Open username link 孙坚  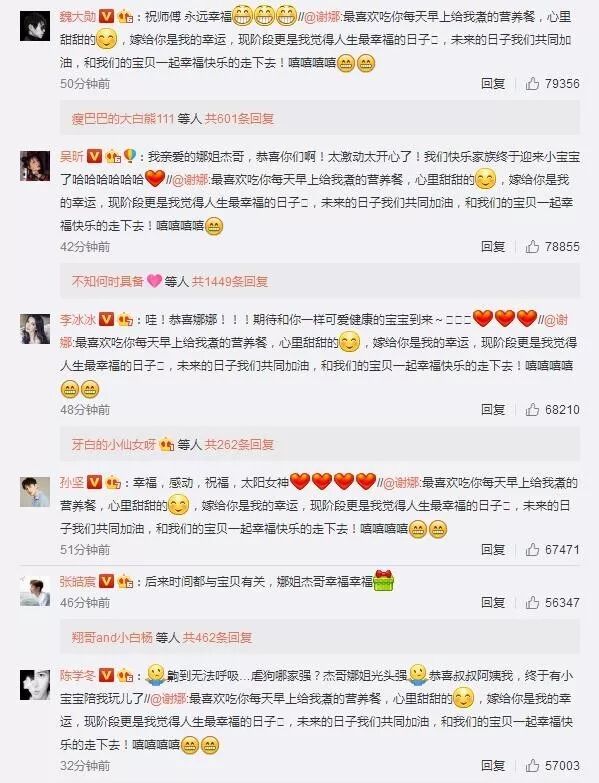pos(72,483)
